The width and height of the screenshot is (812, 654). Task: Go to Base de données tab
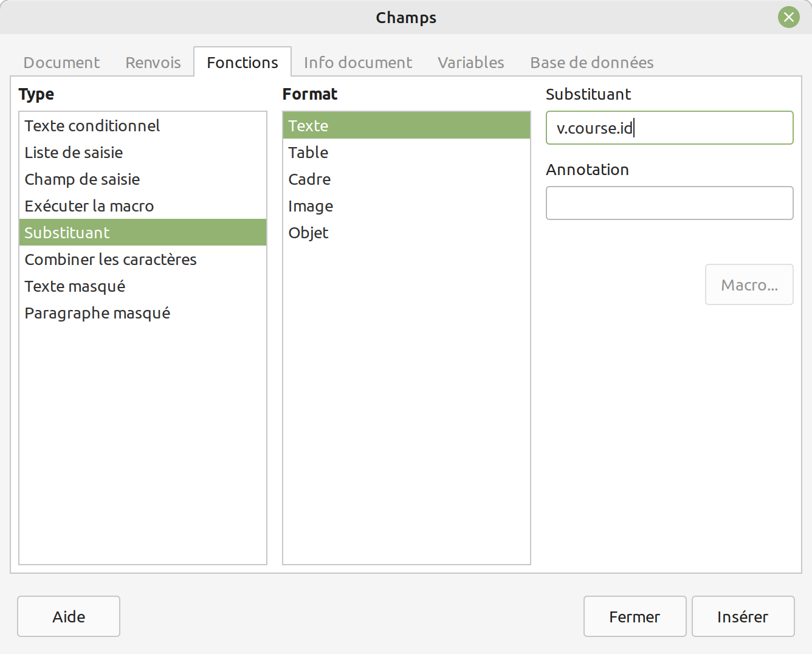point(591,63)
